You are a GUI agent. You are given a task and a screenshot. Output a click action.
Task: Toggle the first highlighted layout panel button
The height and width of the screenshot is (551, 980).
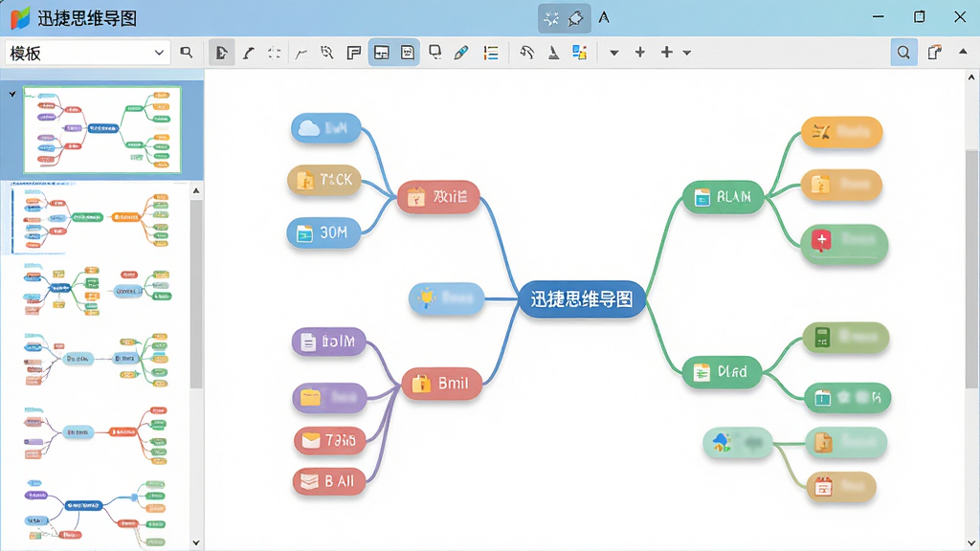click(x=381, y=53)
